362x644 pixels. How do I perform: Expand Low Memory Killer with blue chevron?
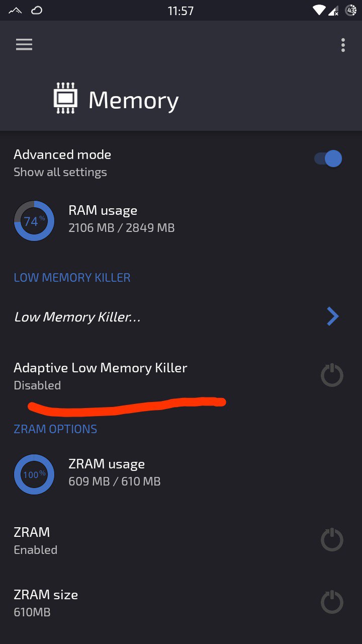[x=332, y=316]
